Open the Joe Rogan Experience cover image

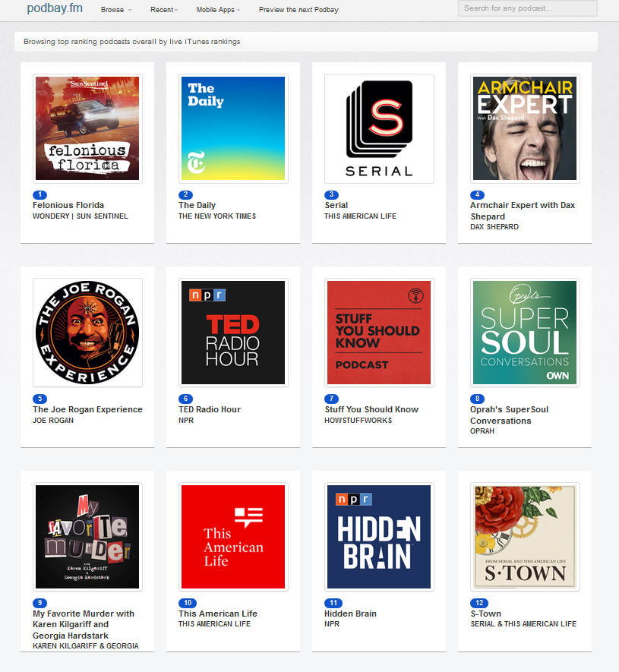(87, 333)
